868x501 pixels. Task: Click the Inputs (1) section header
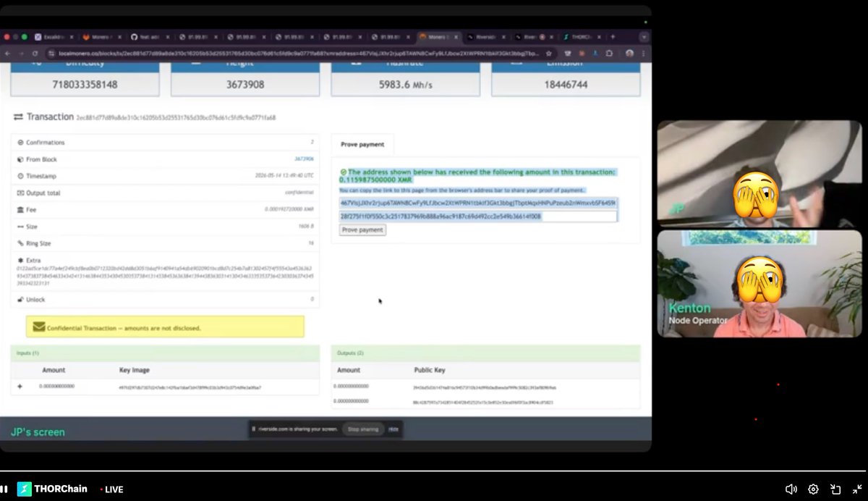[x=165, y=353]
